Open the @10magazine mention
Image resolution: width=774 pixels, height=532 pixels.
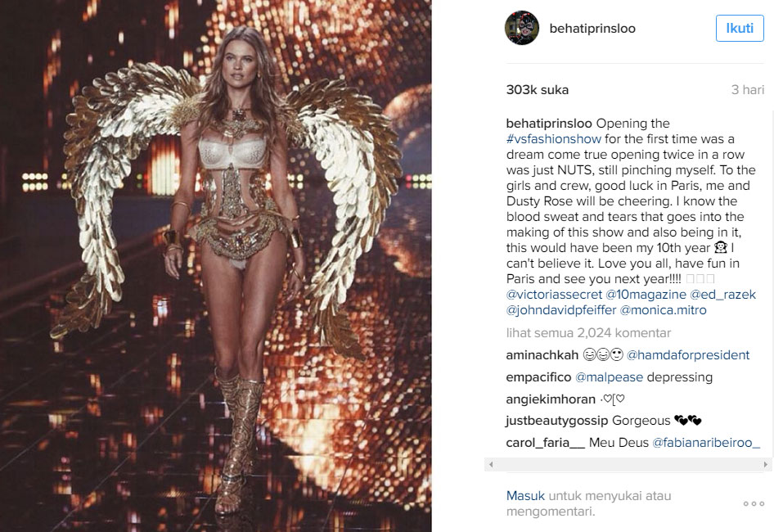[646, 295]
